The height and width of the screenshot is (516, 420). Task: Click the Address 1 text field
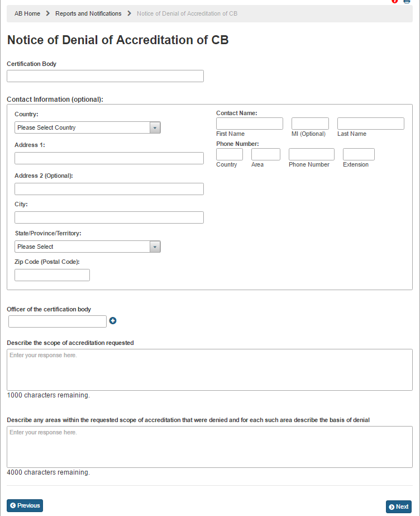coord(109,158)
